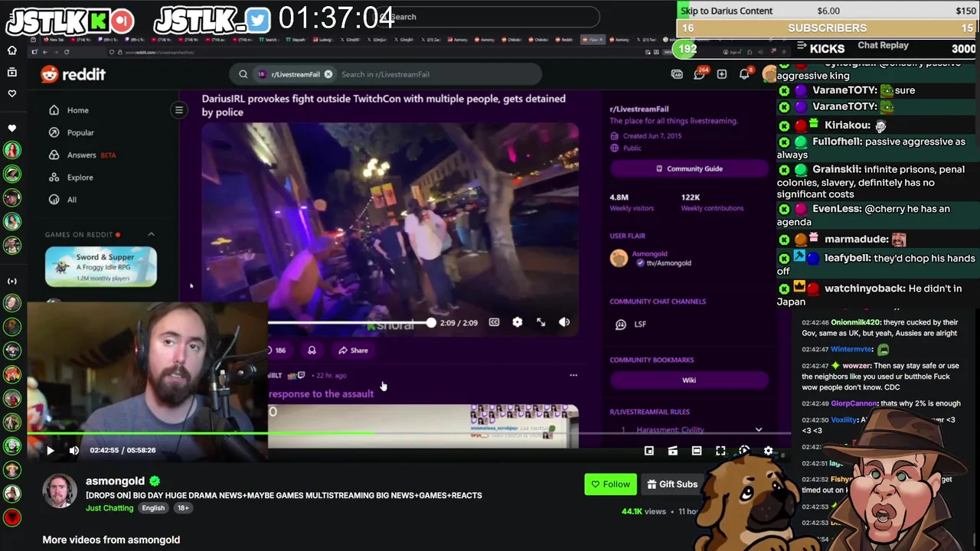
Task: Click the JSTLK red record icon
Action: pyautogui.click(x=121, y=21)
